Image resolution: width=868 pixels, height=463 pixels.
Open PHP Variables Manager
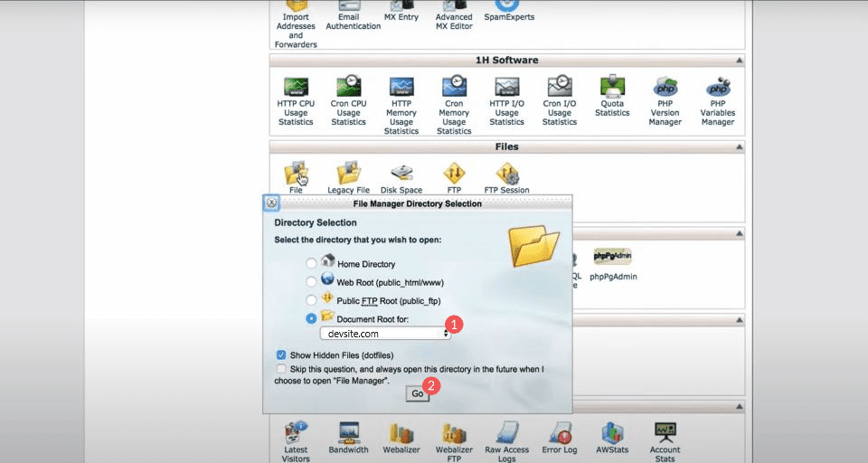click(x=717, y=100)
